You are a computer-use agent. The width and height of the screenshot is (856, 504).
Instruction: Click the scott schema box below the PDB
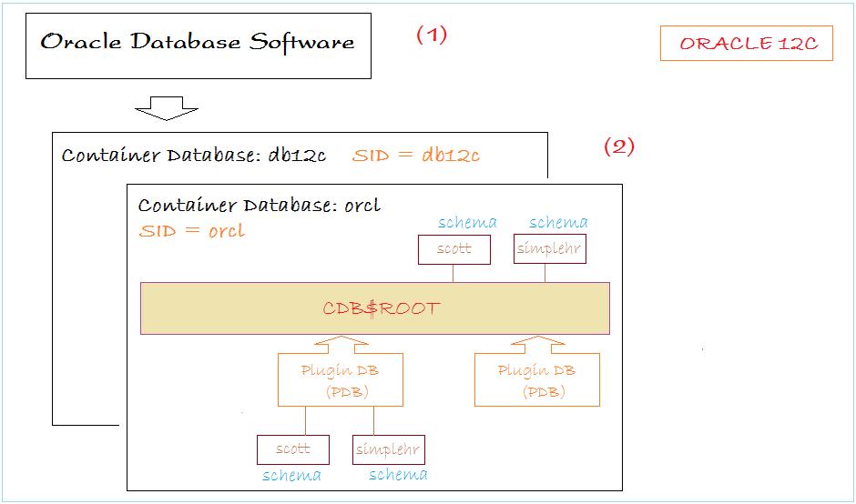(x=293, y=449)
